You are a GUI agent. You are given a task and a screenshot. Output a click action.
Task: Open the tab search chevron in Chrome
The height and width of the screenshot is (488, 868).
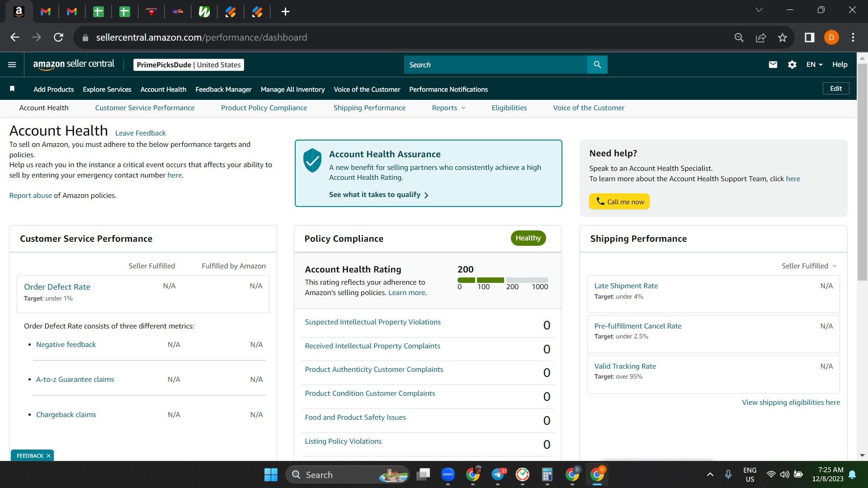759,10
